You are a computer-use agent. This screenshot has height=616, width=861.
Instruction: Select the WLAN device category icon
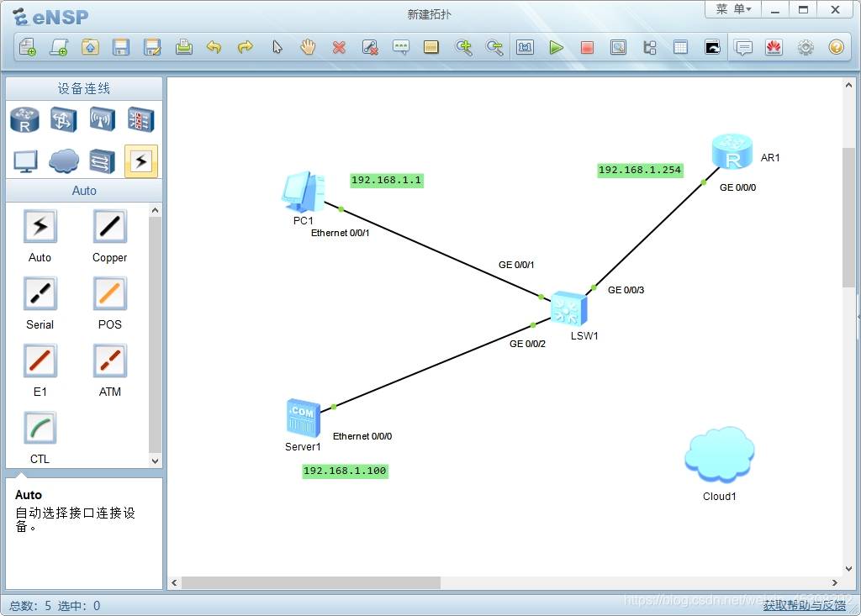point(102,119)
